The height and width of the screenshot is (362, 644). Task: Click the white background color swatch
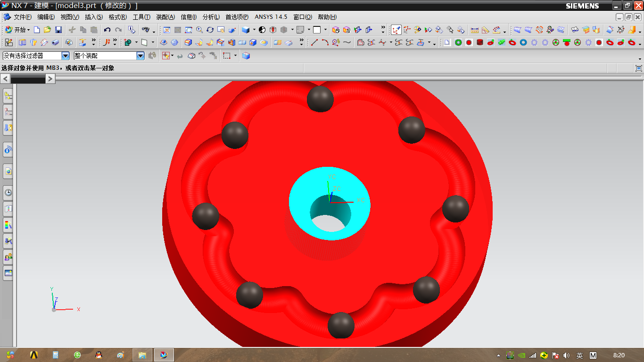pyautogui.click(x=317, y=30)
